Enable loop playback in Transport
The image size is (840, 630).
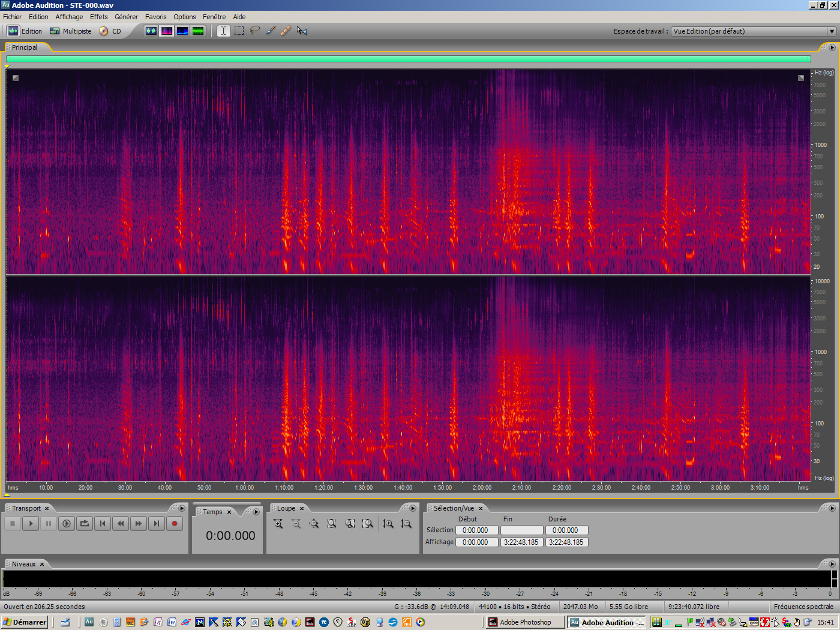84,523
